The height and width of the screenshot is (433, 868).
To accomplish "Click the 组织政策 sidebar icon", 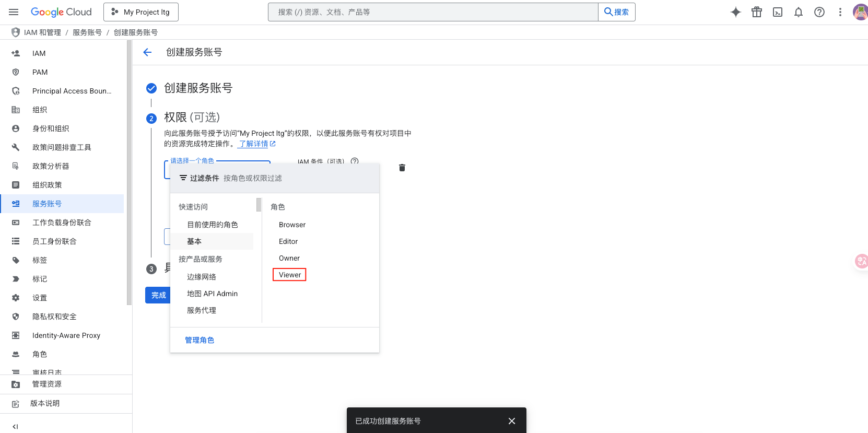I will 16,185.
